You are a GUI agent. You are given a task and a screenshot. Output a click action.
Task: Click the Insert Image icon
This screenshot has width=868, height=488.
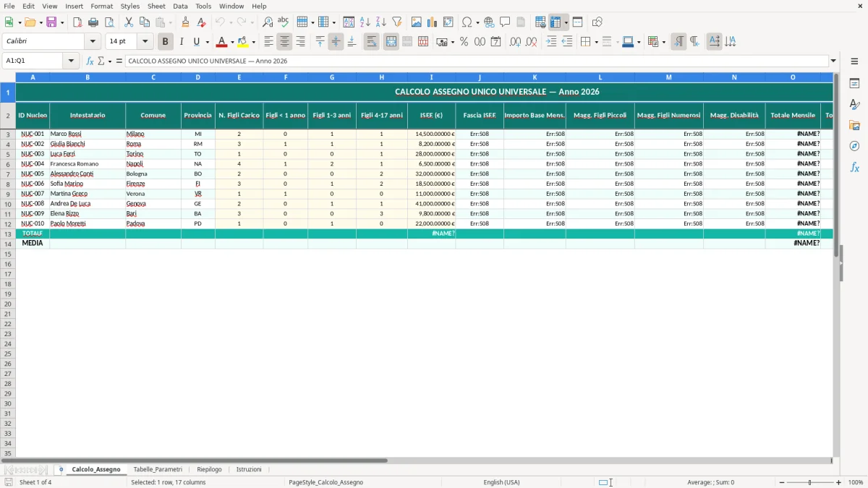click(x=417, y=22)
